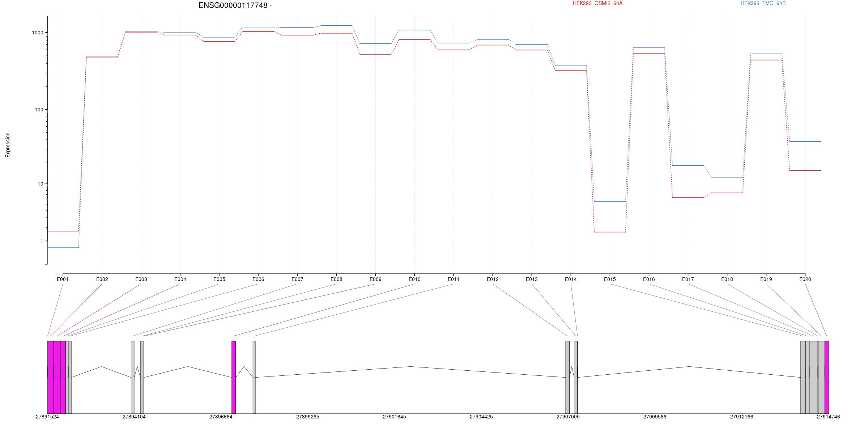The image size is (868, 434).
Task: Click the red expression segment above E001
Action: coord(63,231)
